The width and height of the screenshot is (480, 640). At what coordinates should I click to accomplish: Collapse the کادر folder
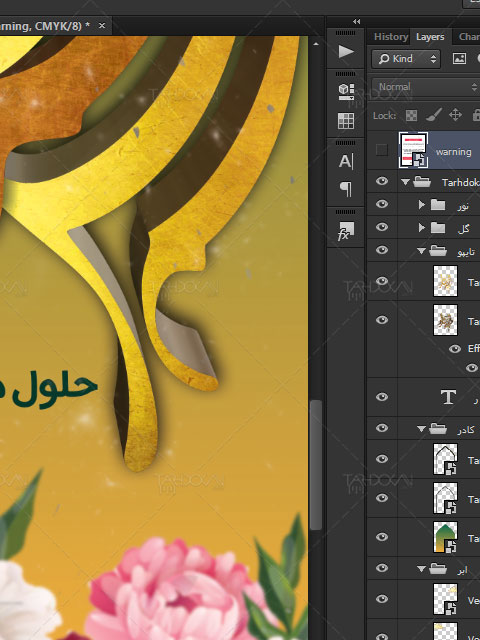(421, 429)
